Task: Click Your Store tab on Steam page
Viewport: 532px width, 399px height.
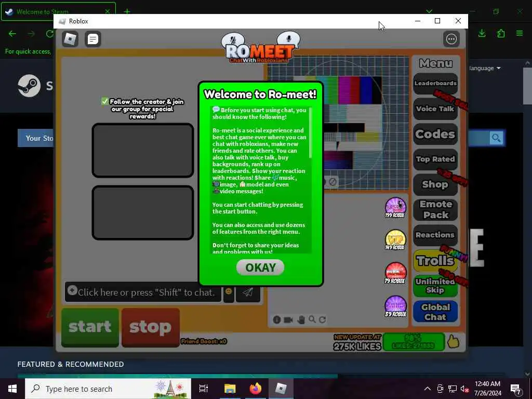Action: [36, 138]
